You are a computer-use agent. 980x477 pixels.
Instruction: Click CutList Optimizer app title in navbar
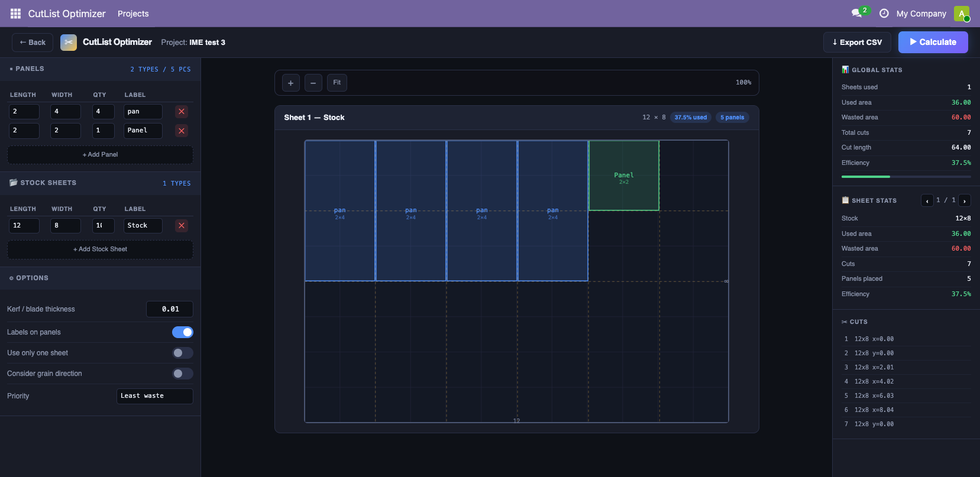(67, 14)
